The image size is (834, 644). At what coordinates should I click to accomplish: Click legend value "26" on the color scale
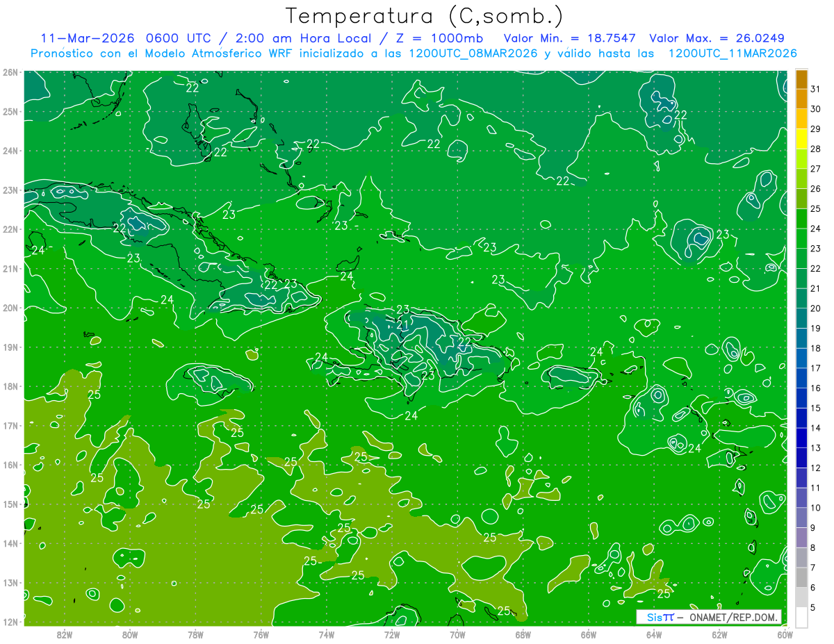click(816, 188)
